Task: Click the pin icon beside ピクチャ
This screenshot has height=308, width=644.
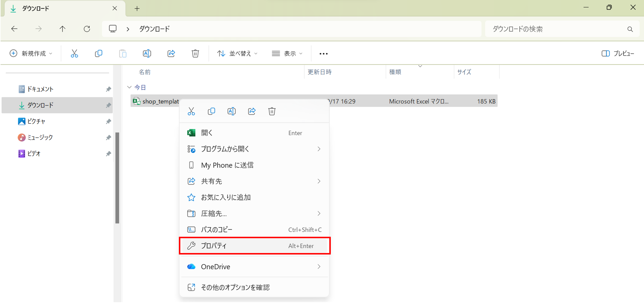Action: [x=108, y=121]
